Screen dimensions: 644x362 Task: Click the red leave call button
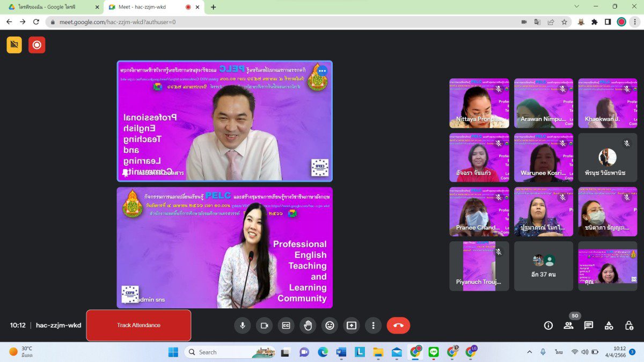pyautogui.click(x=398, y=325)
